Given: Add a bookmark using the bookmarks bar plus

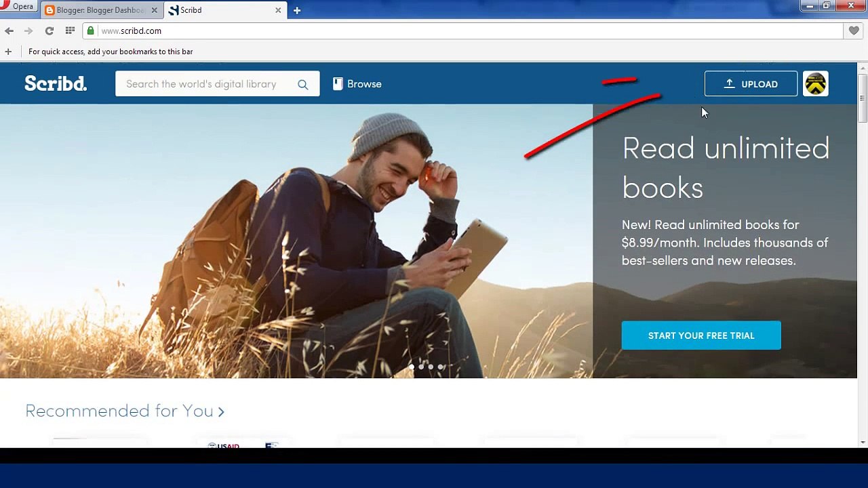Looking at the screenshot, I should (x=8, y=52).
